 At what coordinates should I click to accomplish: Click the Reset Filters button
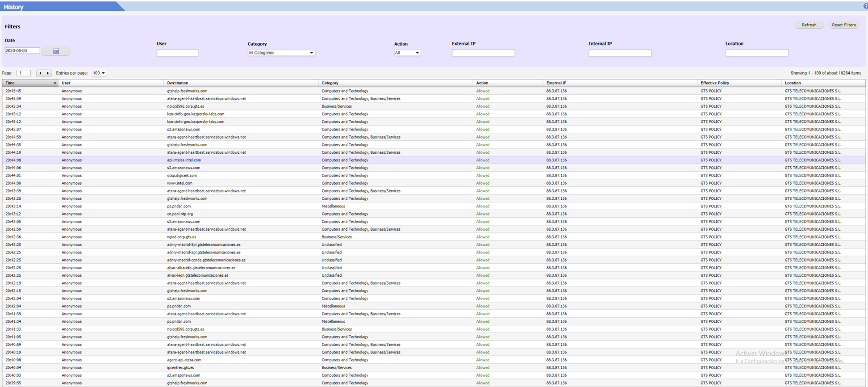[844, 25]
